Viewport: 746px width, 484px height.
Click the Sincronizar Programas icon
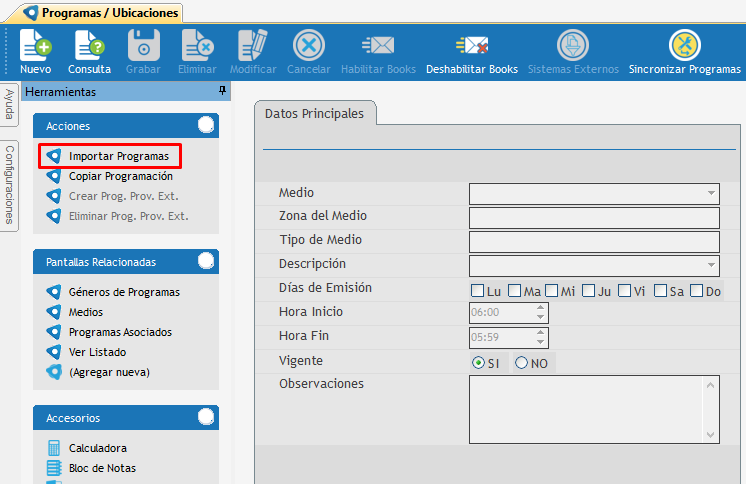click(x=684, y=47)
